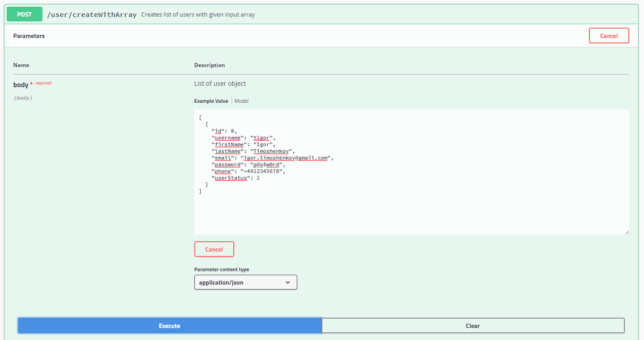This screenshot has width=644, height=340.
Task: Switch to the Model tab
Action: [x=241, y=101]
